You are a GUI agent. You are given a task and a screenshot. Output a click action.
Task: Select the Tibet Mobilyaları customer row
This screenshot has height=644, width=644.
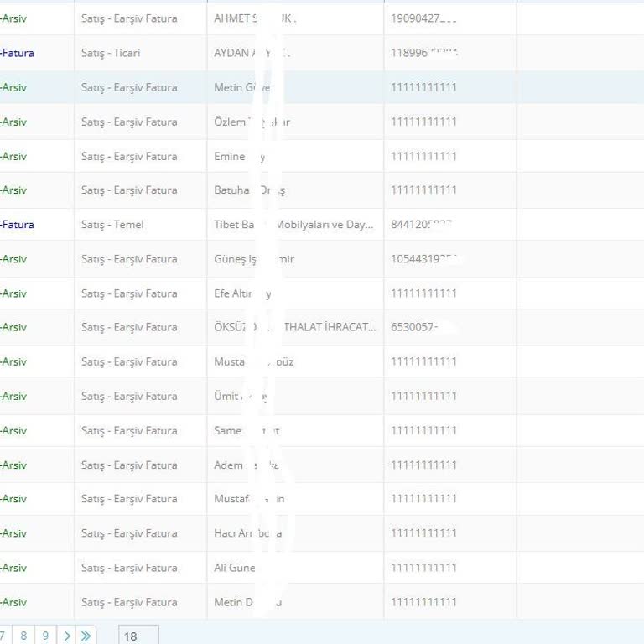coord(293,225)
